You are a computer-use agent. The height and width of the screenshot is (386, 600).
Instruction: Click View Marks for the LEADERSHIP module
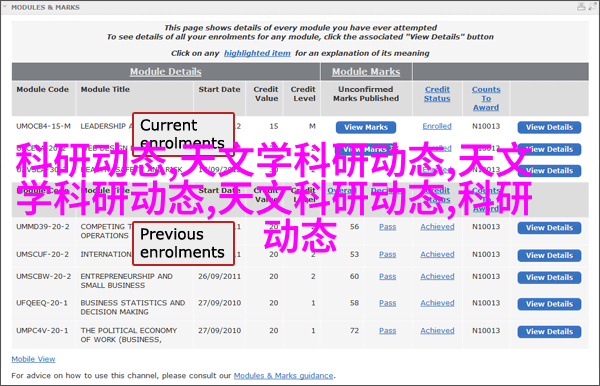coord(366,127)
